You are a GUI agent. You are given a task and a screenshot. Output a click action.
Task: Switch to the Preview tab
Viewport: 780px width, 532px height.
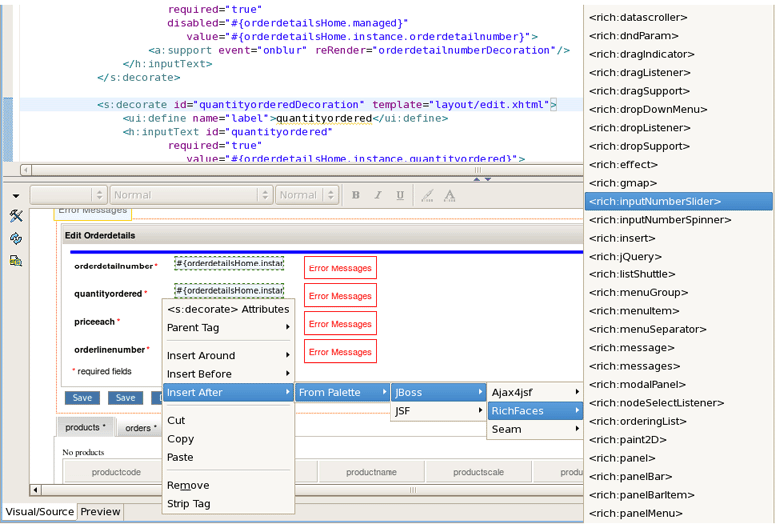pos(100,512)
